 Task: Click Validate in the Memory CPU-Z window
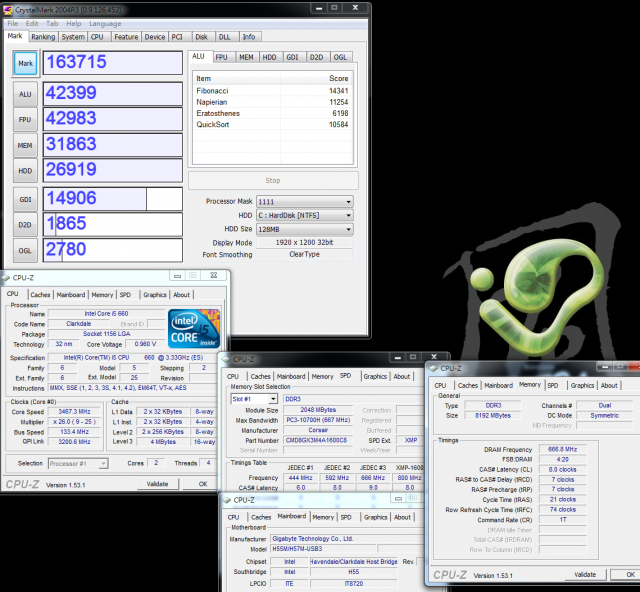point(585,574)
